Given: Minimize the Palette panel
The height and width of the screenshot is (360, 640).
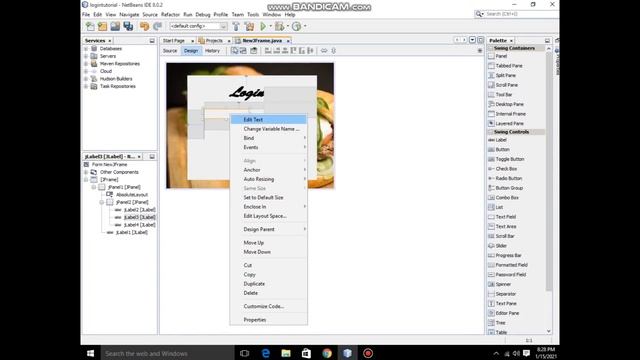Looking at the screenshot, I should (547, 41).
